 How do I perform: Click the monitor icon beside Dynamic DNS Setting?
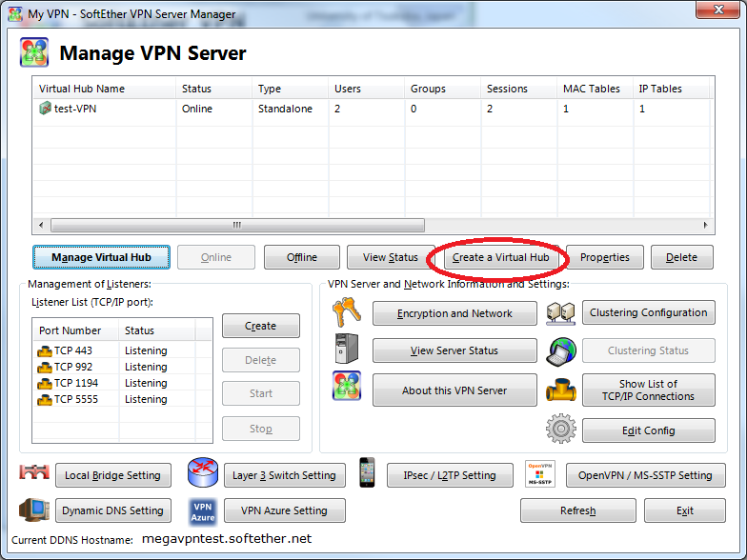click(x=34, y=510)
